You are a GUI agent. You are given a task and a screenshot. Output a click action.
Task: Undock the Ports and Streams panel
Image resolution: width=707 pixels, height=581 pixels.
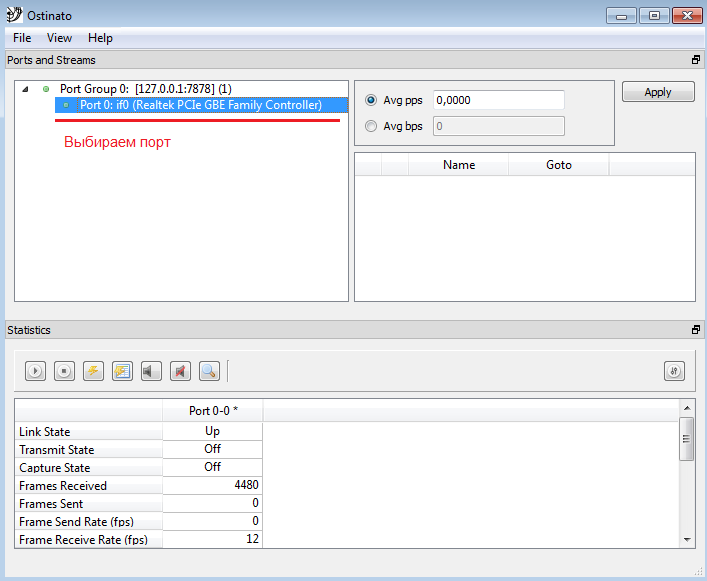[696, 60]
